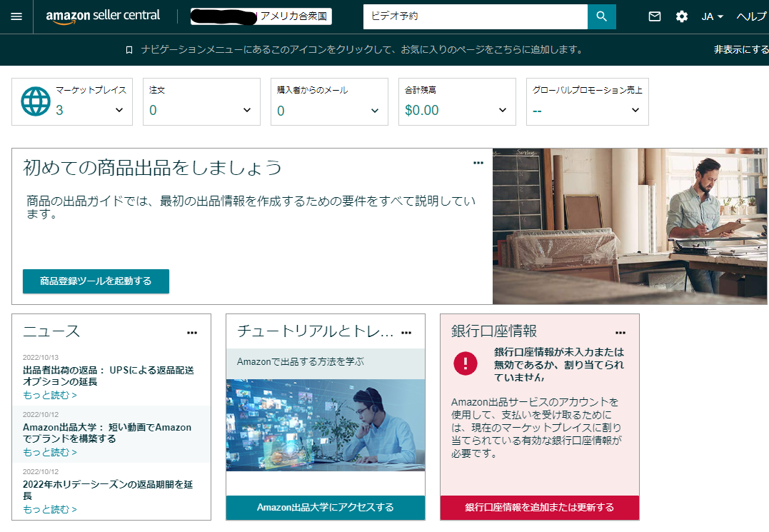Screen dimensions: 769x532
Task: Click the 商品登録ツールを起動する button
Action: 96,281
